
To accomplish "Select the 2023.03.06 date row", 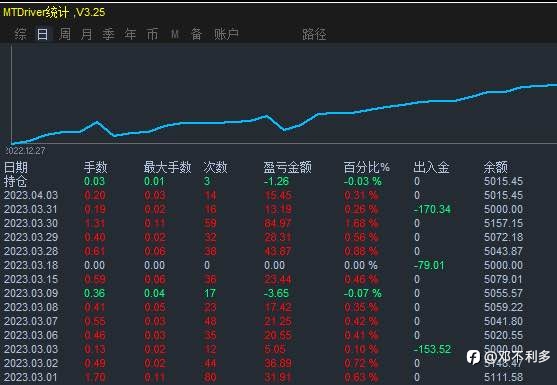I will click(x=31, y=335).
